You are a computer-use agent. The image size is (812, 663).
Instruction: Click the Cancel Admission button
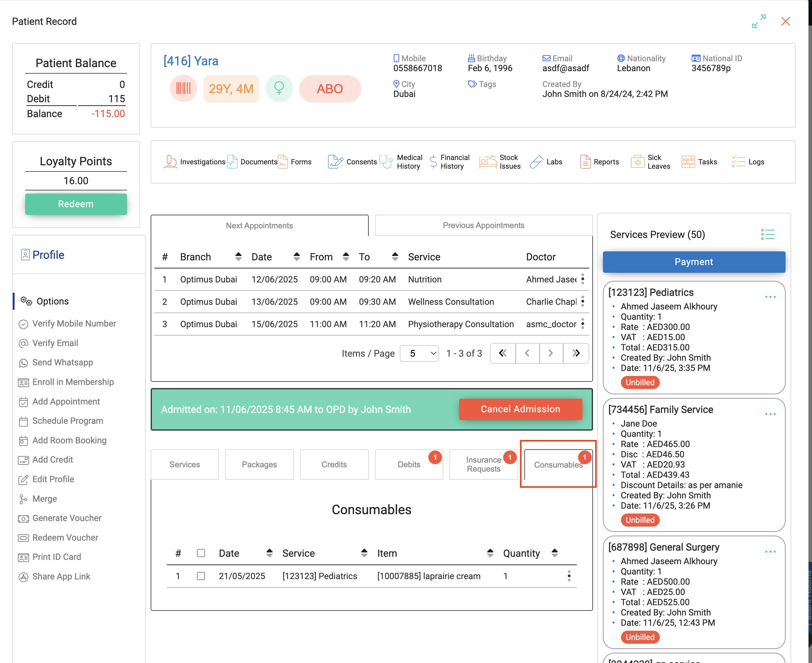click(520, 409)
